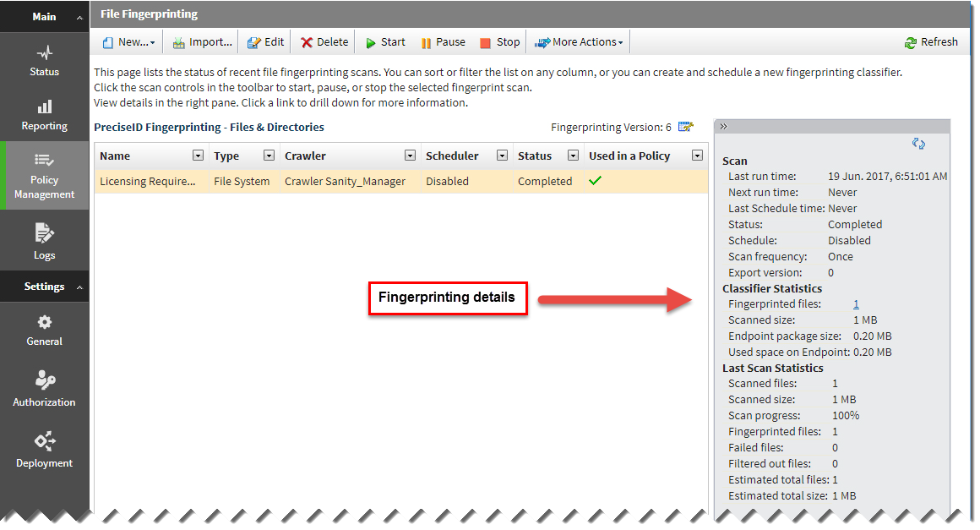
Task: Open the Scheduler column filter dropdown
Action: point(502,156)
